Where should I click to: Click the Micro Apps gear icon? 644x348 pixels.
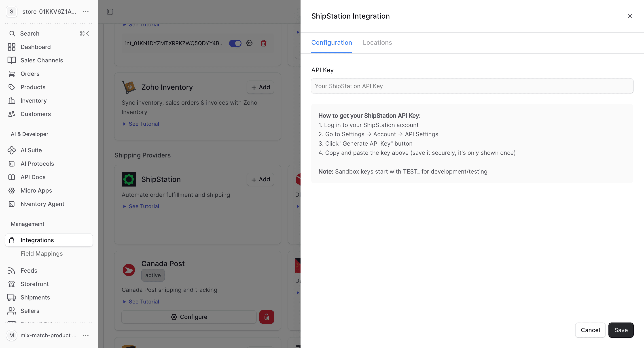coord(12,191)
